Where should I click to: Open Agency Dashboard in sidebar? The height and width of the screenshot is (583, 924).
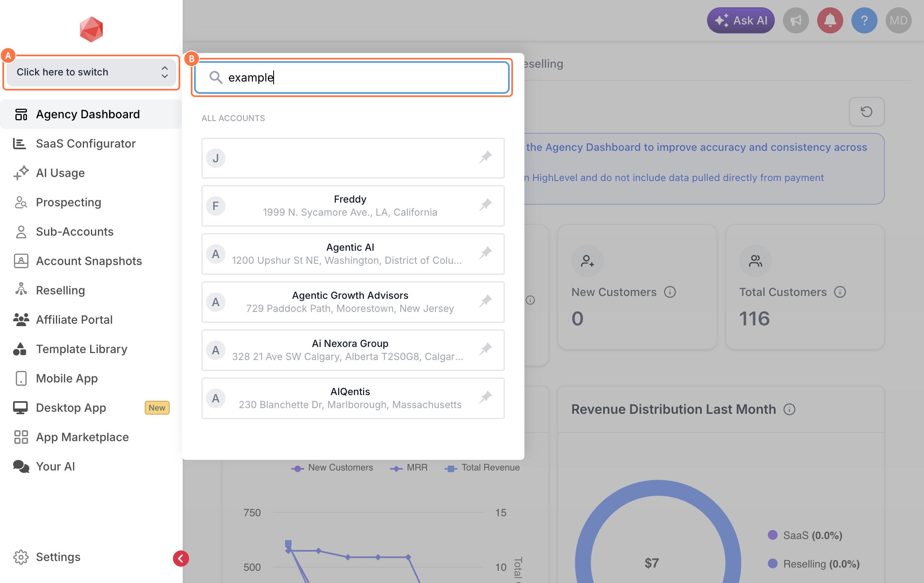pyautogui.click(x=91, y=114)
